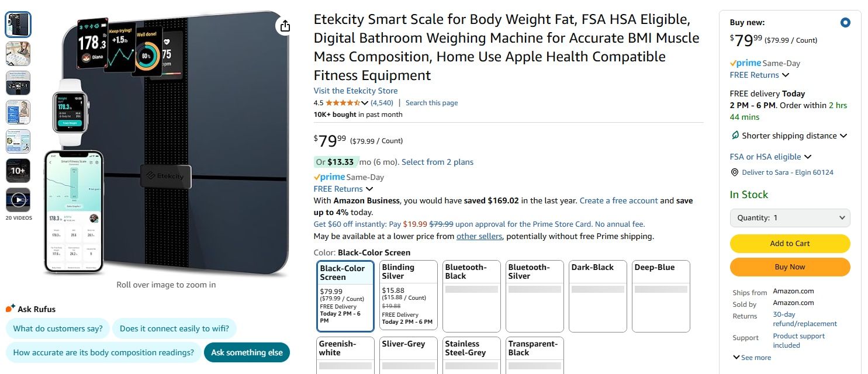The width and height of the screenshot is (868, 374).
Task: Expand See more in the Buy box
Action: pos(752,357)
